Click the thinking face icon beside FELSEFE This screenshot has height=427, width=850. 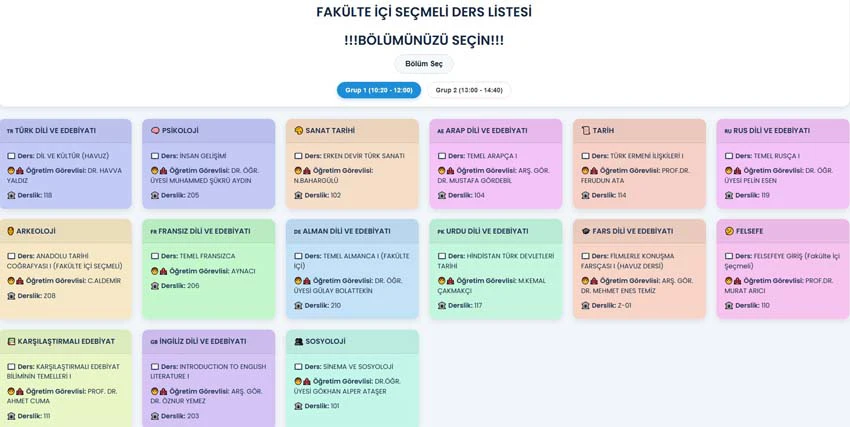point(729,231)
